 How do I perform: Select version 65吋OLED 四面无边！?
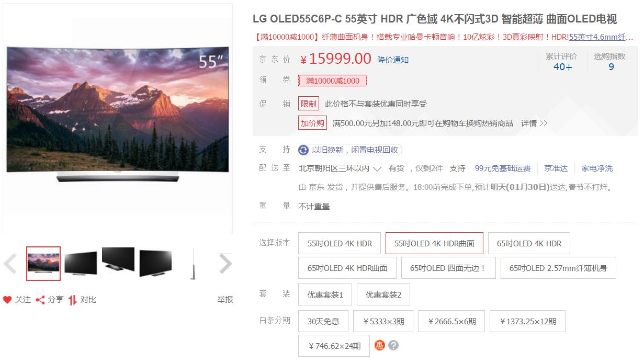448,268
